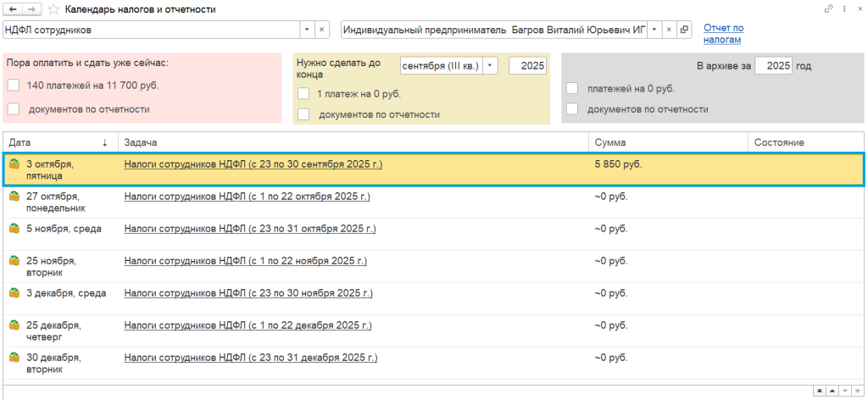
Task: Open the organization selection dropdown
Action: click(654, 30)
